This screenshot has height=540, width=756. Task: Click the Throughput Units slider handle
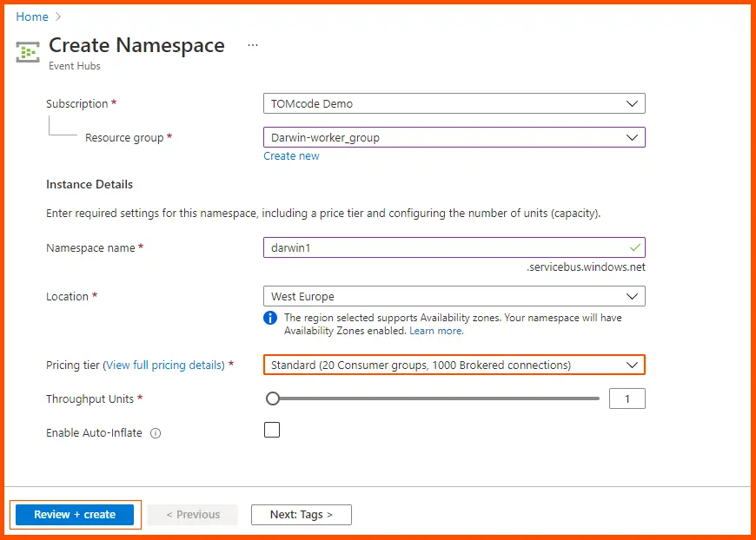click(x=273, y=398)
